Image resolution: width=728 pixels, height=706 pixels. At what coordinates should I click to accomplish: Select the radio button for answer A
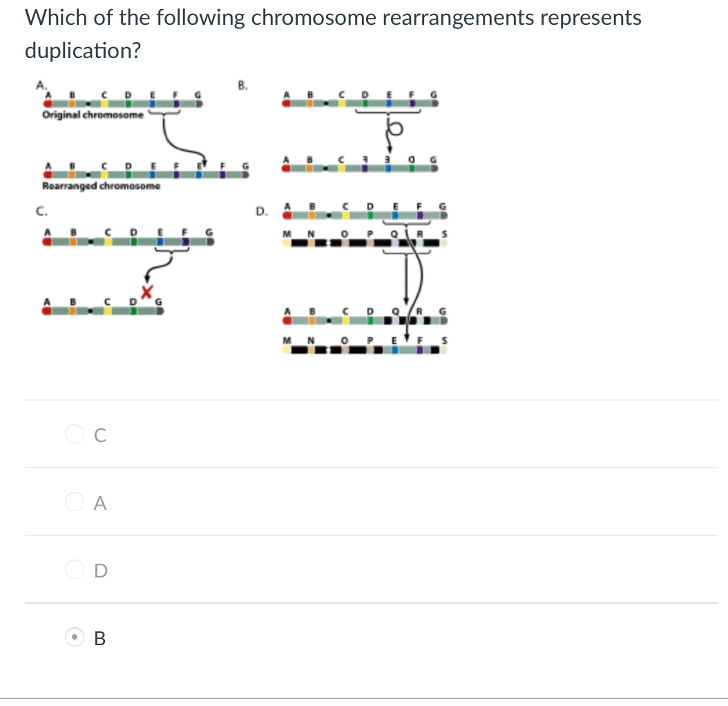point(74,502)
